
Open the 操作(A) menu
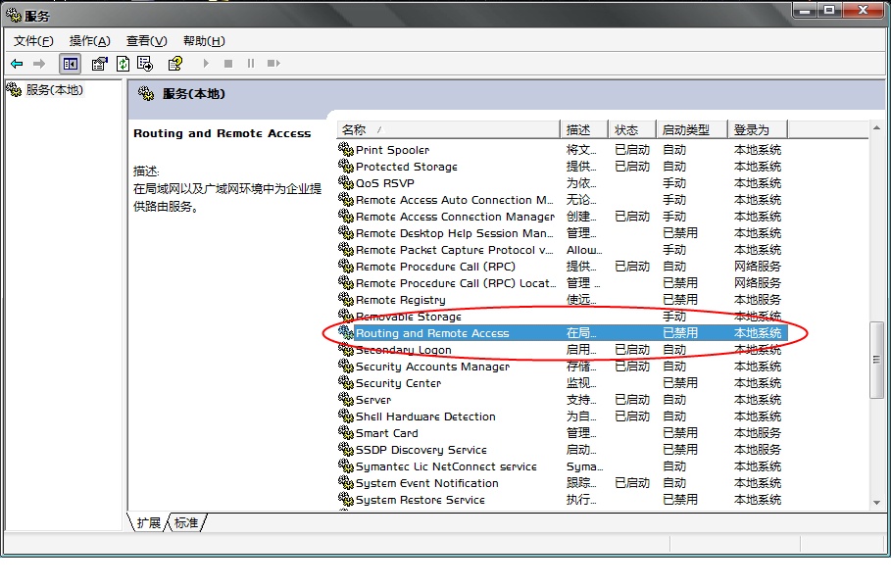coord(89,40)
